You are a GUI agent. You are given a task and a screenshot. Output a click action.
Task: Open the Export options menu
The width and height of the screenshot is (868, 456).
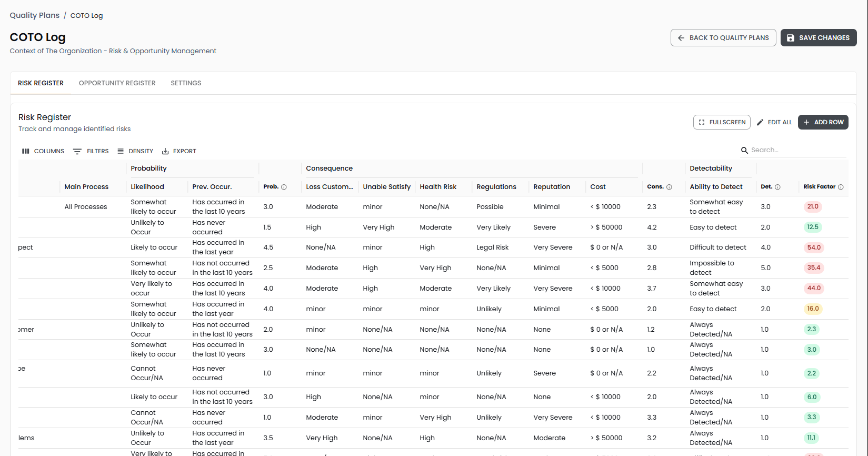pos(179,151)
